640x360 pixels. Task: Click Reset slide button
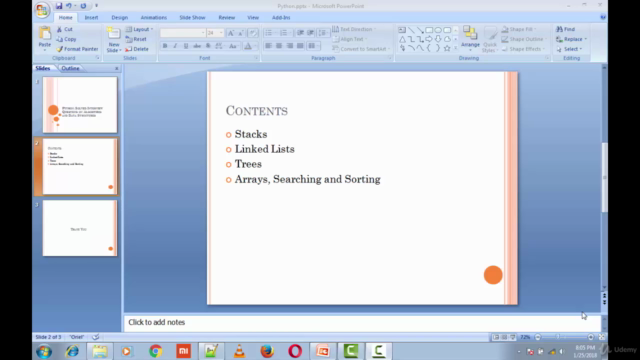[x=136, y=39]
